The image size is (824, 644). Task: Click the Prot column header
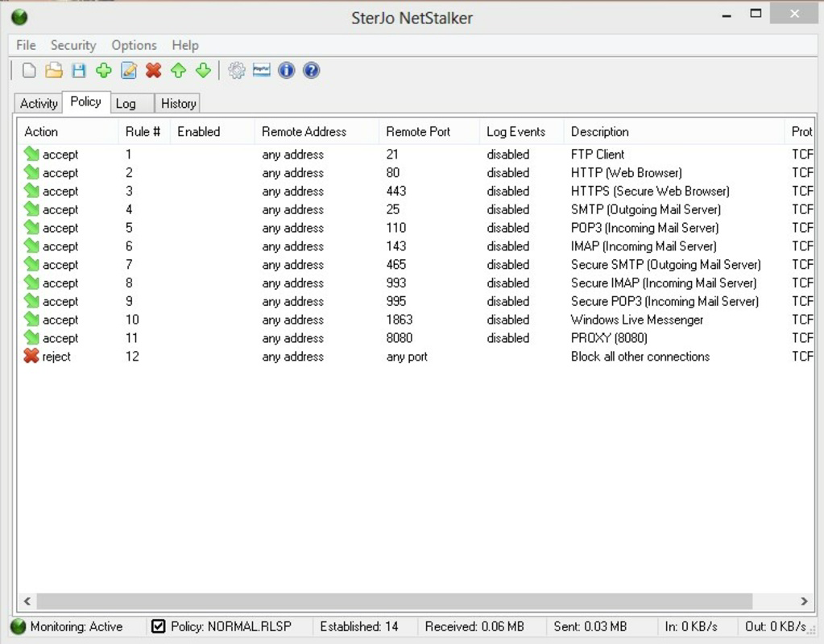click(x=801, y=131)
